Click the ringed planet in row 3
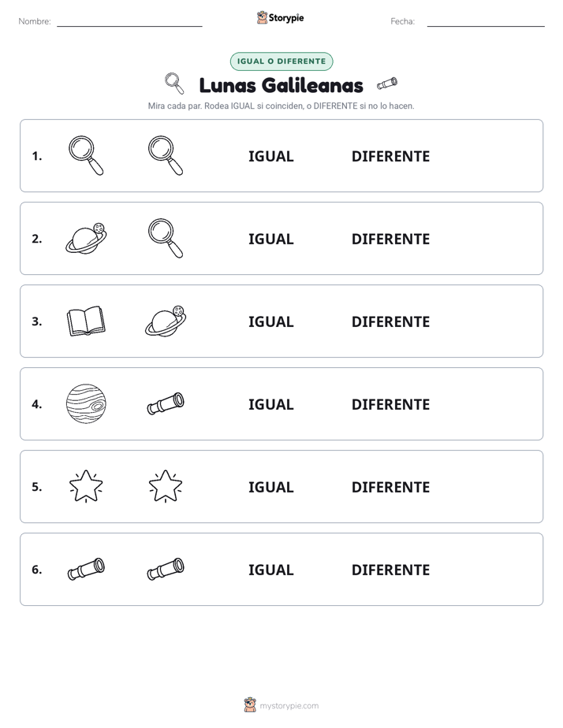The height and width of the screenshot is (728, 563). [x=166, y=321]
